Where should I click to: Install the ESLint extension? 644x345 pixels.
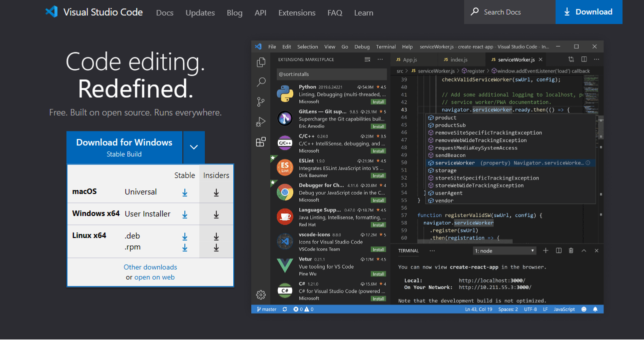pyautogui.click(x=378, y=175)
